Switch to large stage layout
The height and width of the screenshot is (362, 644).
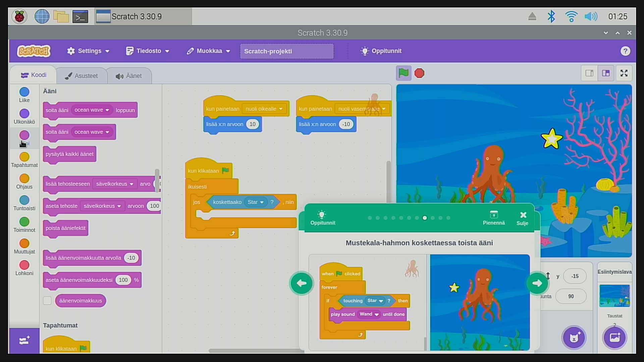[x=606, y=73]
